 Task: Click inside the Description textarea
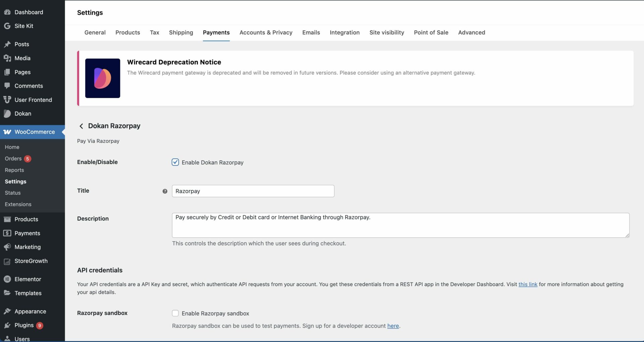coord(400,225)
